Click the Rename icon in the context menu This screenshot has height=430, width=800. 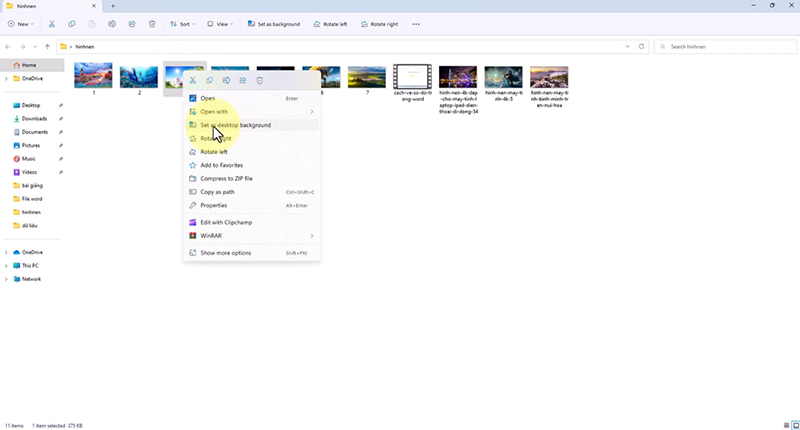pyautogui.click(x=226, y=80)
